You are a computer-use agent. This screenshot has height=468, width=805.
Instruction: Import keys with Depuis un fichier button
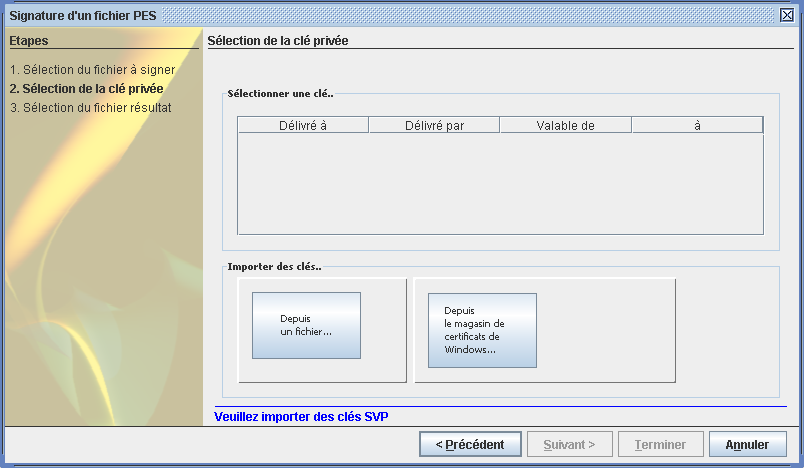point(306,325)
